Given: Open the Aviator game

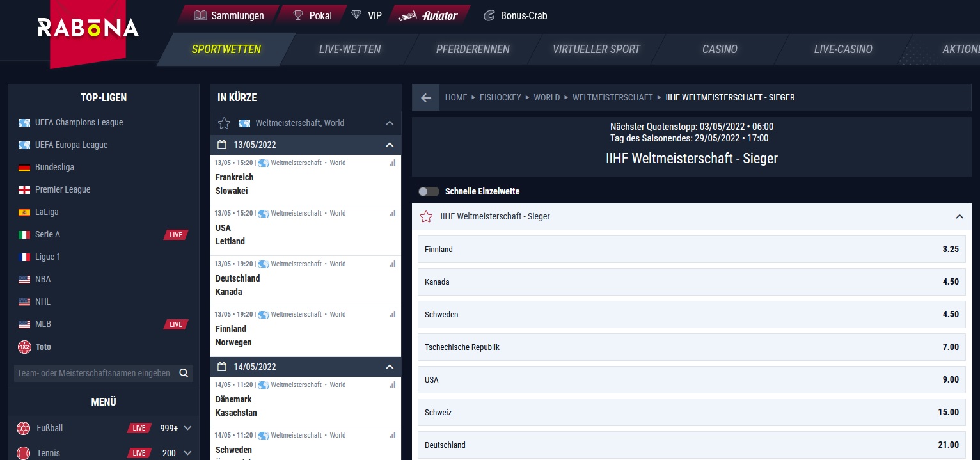Looking at the screenshot, I should [429, 15].
